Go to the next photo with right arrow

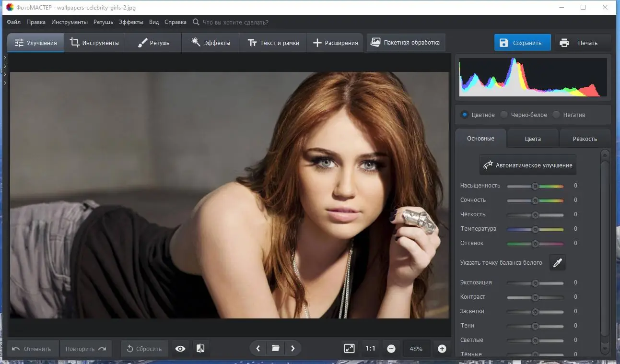293,348
